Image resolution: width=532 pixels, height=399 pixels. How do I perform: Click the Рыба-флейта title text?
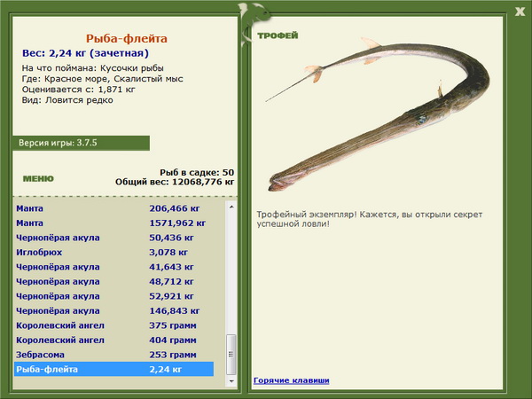coord(126,38)
